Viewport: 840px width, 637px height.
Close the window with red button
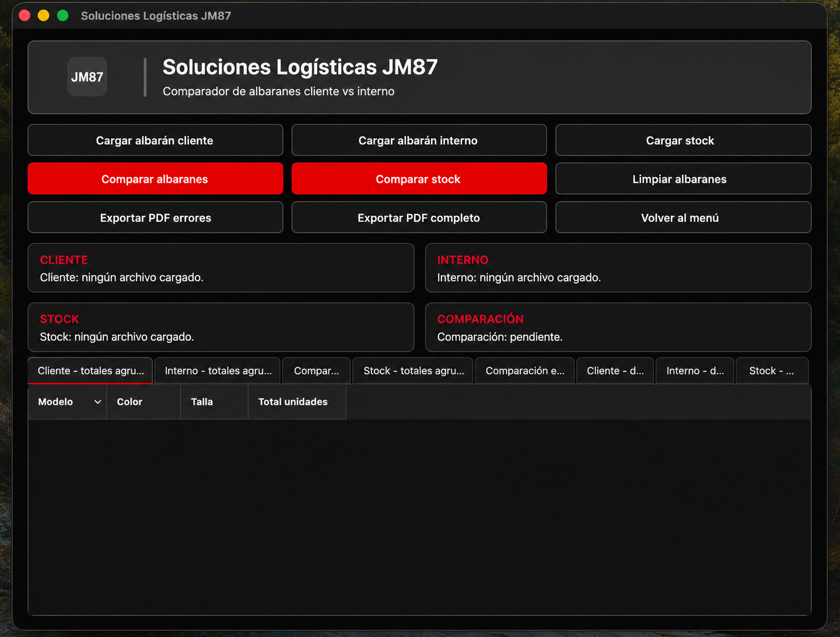[24, 16]
